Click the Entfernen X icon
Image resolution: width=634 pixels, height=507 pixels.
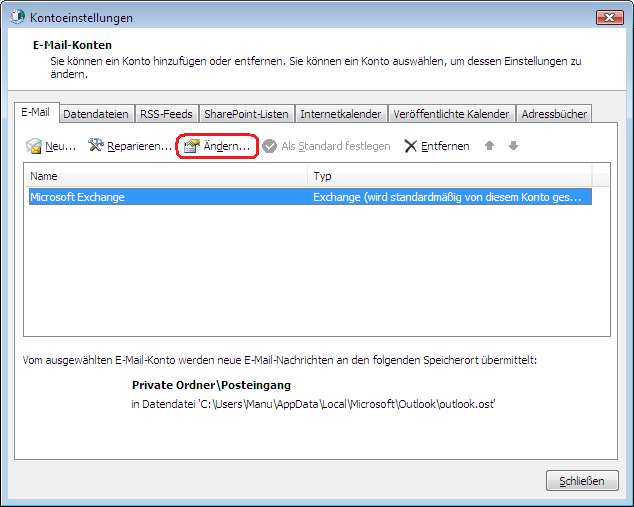point(410,146)
